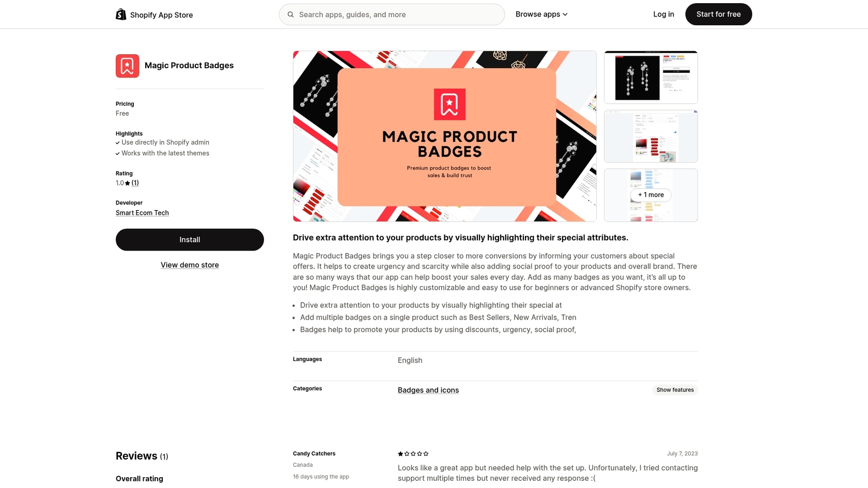The image size is (868, 488).
Task: Click the + 1 more screenshots expander
Action: coord(650,195)
